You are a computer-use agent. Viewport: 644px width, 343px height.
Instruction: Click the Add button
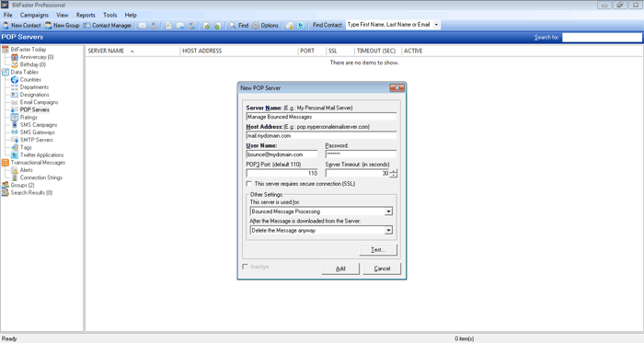[340, 269]
